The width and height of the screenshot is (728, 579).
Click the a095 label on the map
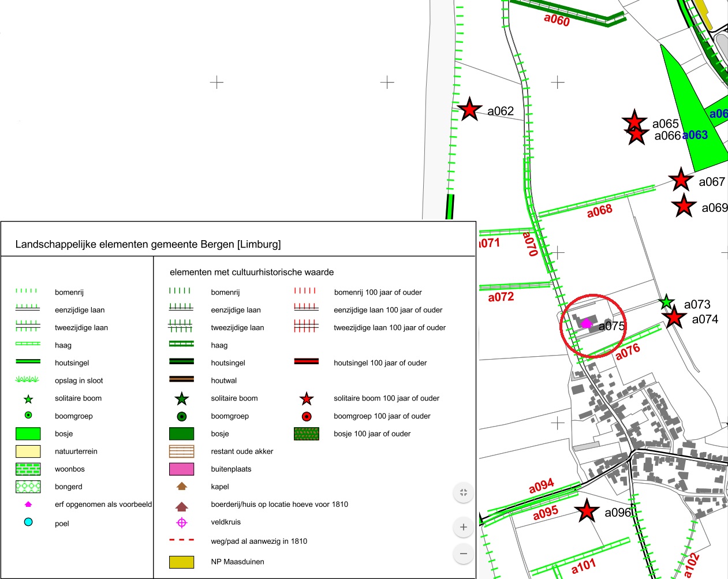pyautogui.click(x=546, y=513)
